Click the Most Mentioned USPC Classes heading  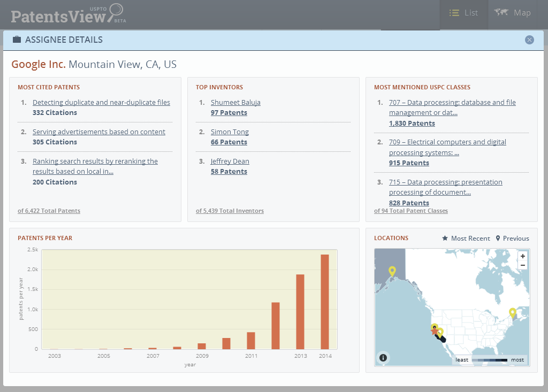[x=422, y=87]
